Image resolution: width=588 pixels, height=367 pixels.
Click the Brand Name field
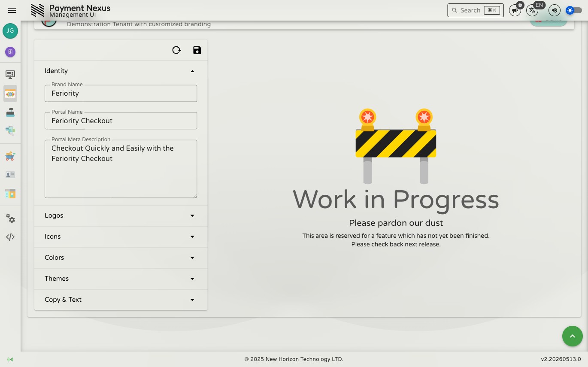pos(121,93)
